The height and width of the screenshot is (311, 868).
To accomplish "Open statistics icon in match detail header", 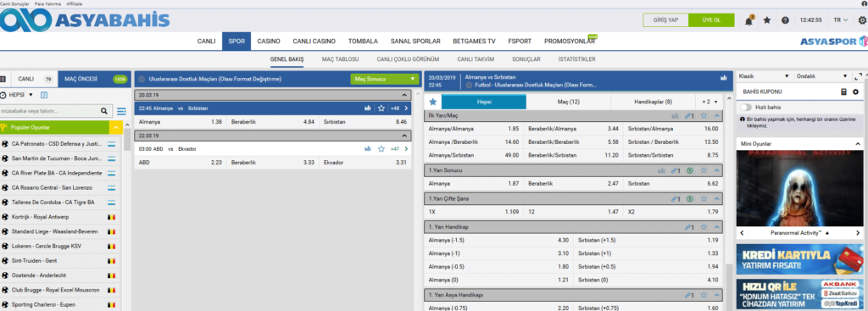I will click(x=723, y=78).
